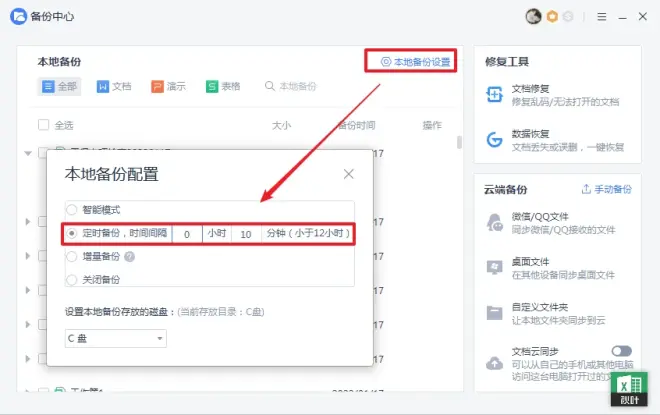The height and width of the screenshot is (415, 660).
Task: Open 文档修复 repair tool
Action: point(565,95)
